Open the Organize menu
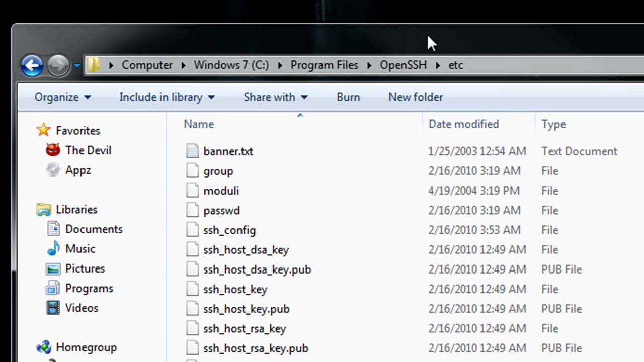644x362 pixels. [62, 97]
